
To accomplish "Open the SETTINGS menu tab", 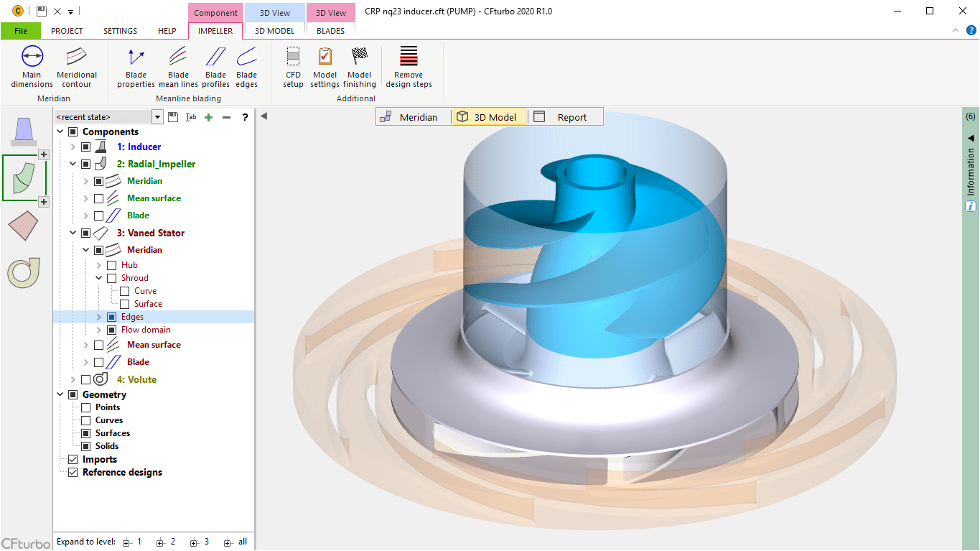I will click(120, 31).
